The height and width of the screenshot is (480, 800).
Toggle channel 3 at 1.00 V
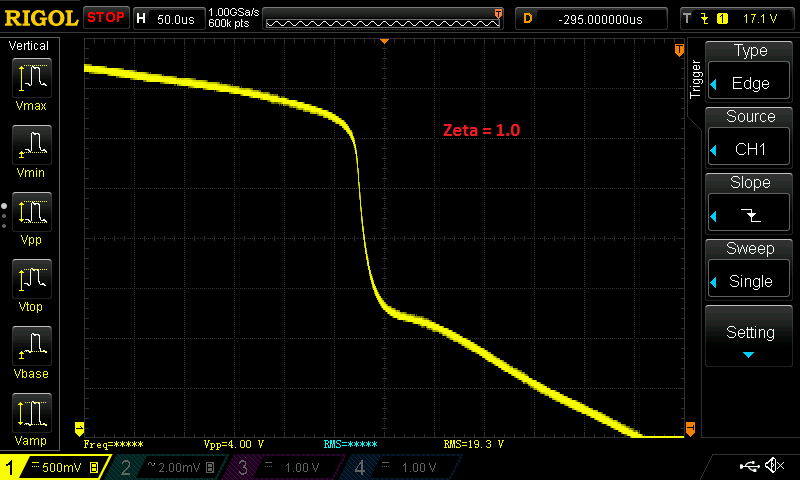click(x=287, y=467)
